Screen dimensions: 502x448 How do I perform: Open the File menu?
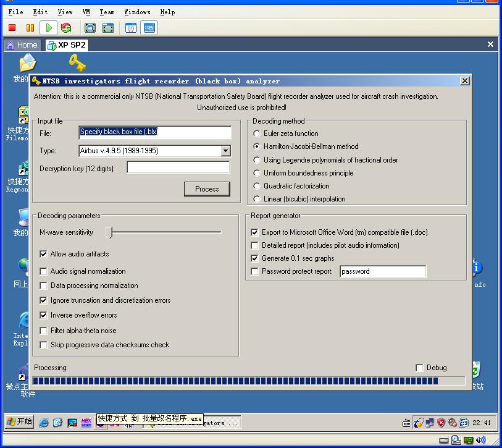pos(15,12)
